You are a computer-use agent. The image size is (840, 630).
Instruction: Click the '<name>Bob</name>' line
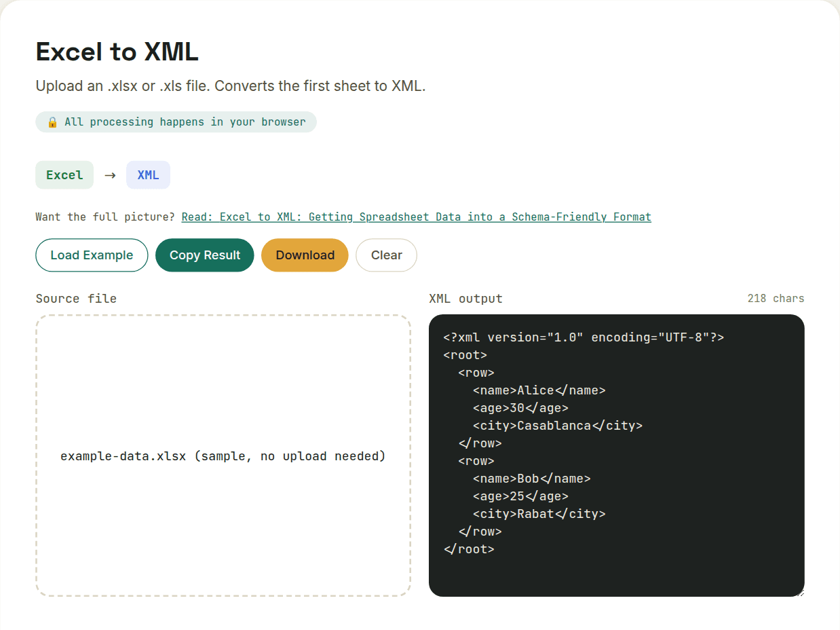(531, 479)
